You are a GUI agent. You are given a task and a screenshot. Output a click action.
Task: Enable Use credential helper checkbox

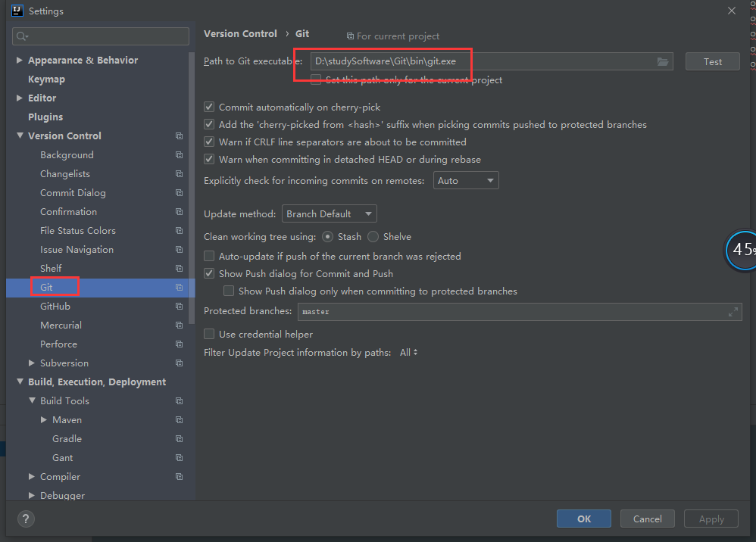click(x=209, y=334)
